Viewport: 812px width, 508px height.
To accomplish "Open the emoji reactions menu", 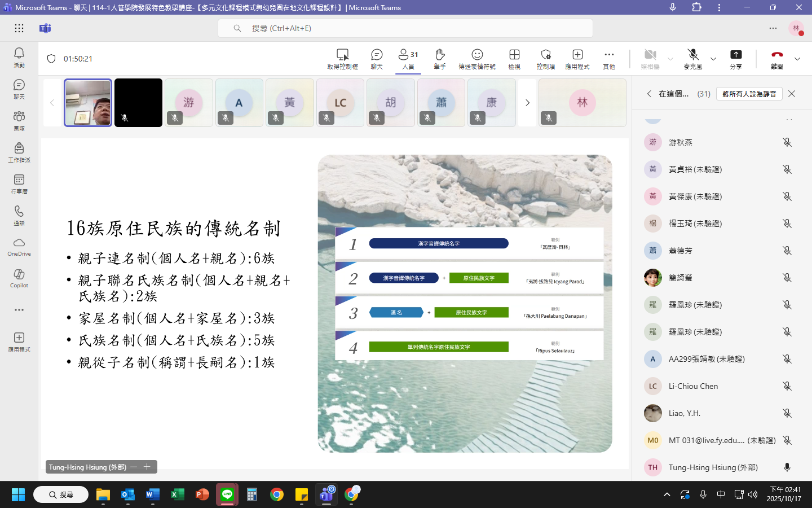I will coord(477,58).
